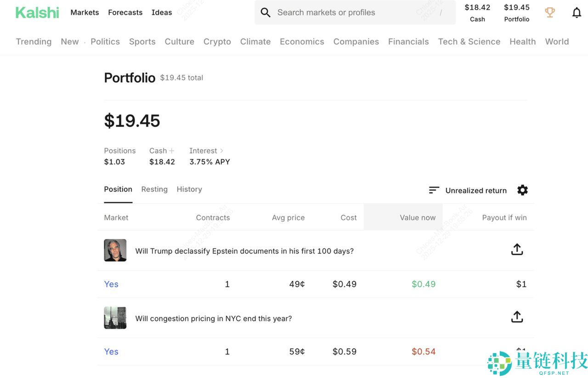The height and width of the screenshot is (378, 588).
Task: Open the World category
Action: point(557,41)
